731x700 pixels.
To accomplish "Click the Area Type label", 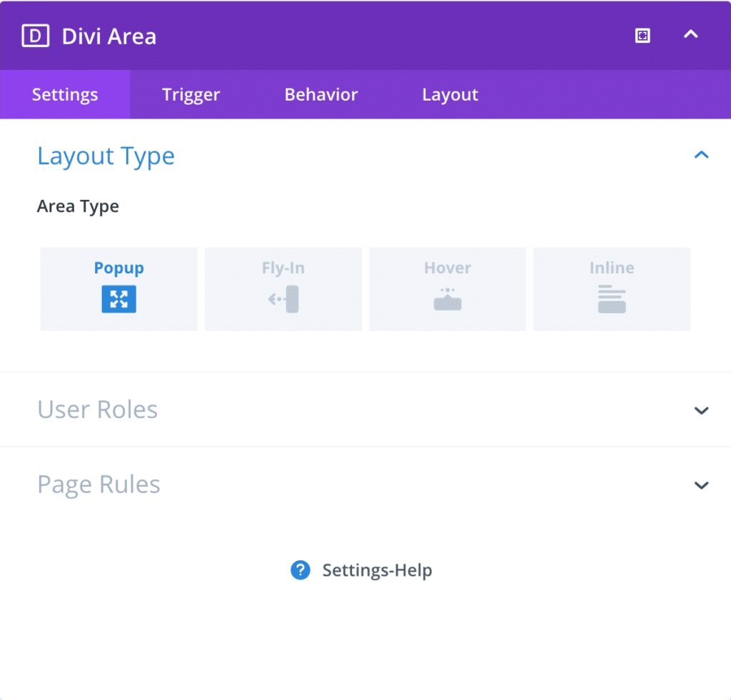I will pyautogui.click(x=78, y=206).
